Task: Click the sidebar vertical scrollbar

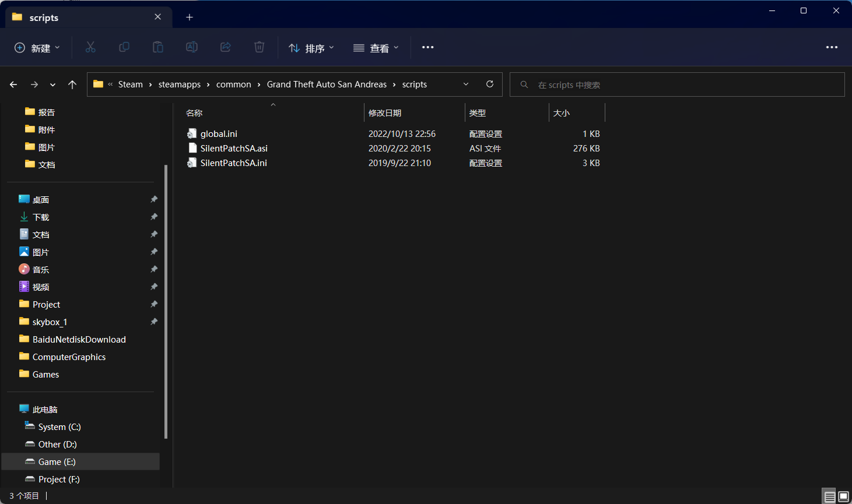Action: (166, 301)
